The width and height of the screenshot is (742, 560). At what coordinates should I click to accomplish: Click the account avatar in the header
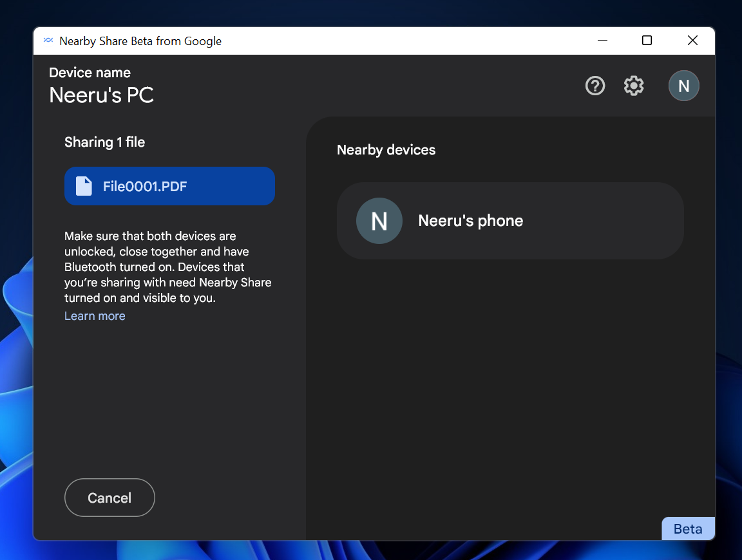click(683, 86)
